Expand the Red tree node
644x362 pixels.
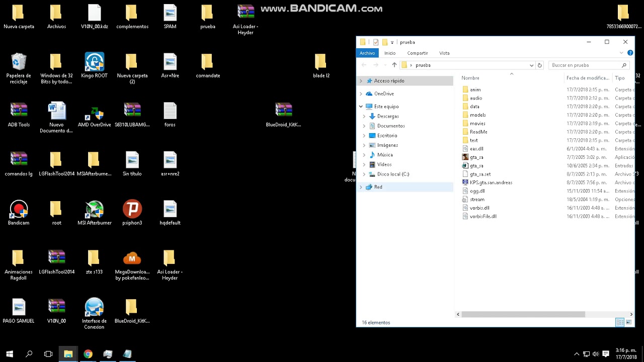point(361,187)
